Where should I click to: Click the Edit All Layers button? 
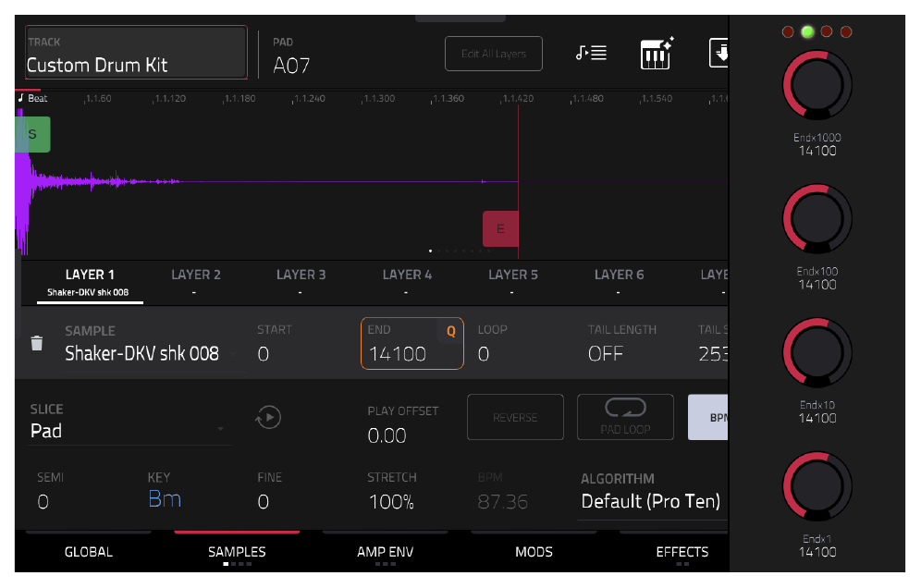click(494, 54)
